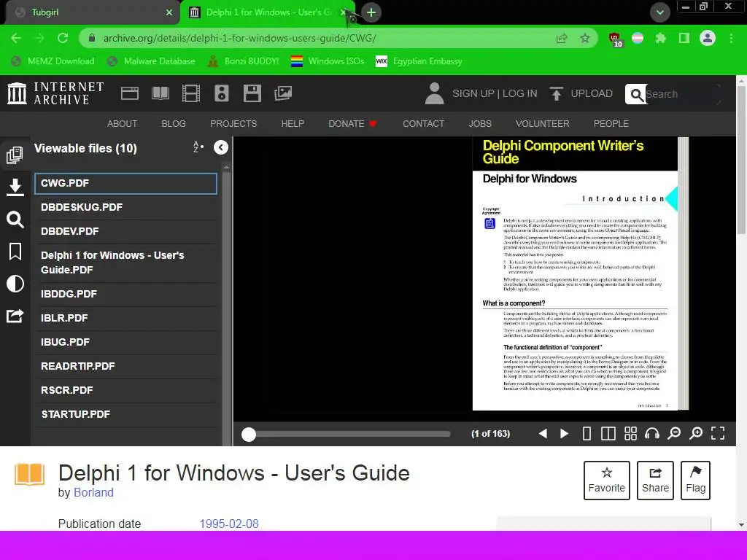Image resolution: width=747 pixels, height=560 pixels.
Task: Click the search magnifier in the archive search box
Action: pyautogui.click(x=636, y=94)
